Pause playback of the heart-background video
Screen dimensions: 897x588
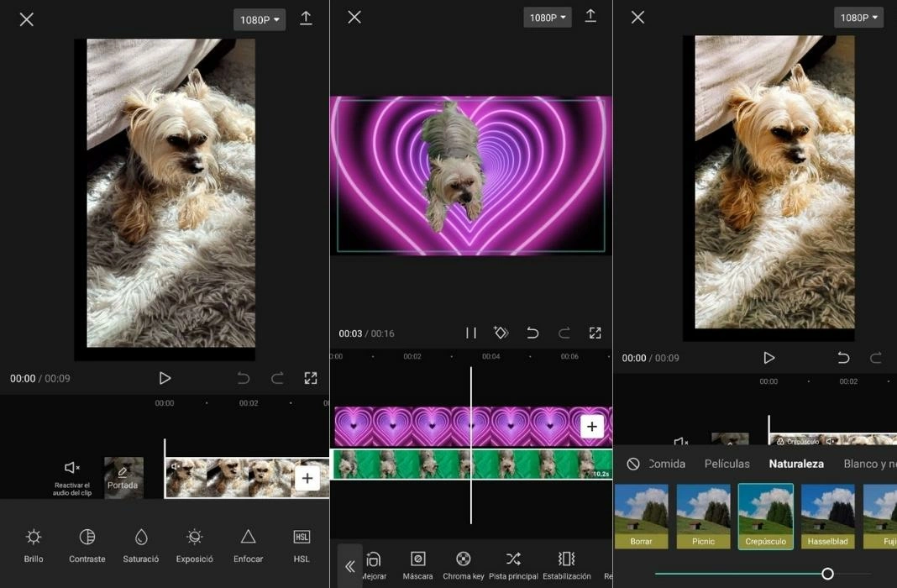471,333
